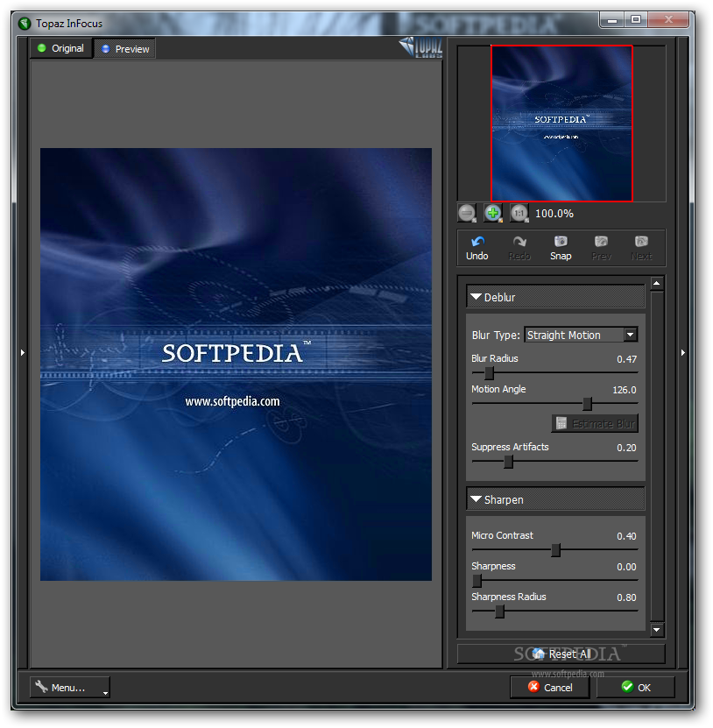Go to Next snapshot
This screenshot has height=728, width=713.
pyautogui.click(x=641, y=249)
